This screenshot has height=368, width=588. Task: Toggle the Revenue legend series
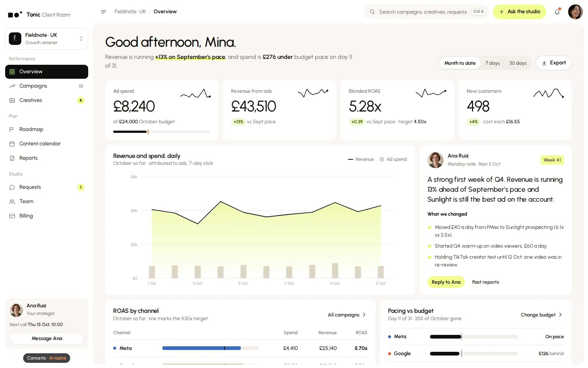coord(361,159)
